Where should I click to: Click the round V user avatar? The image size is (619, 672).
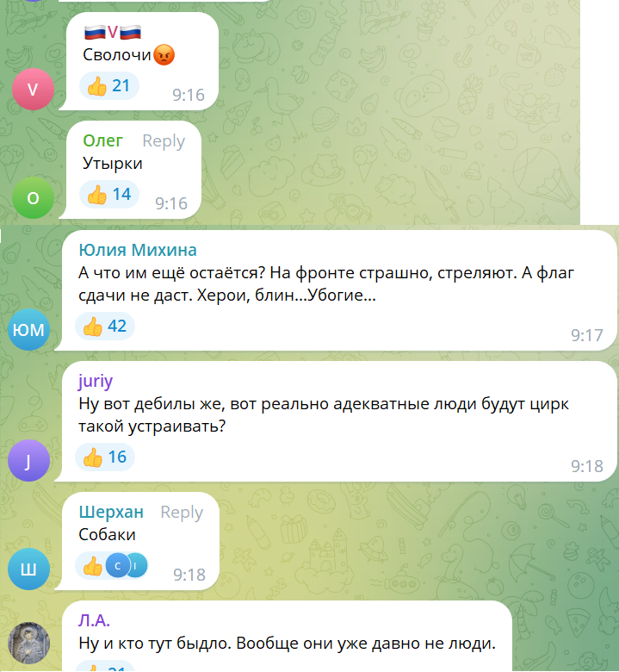point(33,89)
